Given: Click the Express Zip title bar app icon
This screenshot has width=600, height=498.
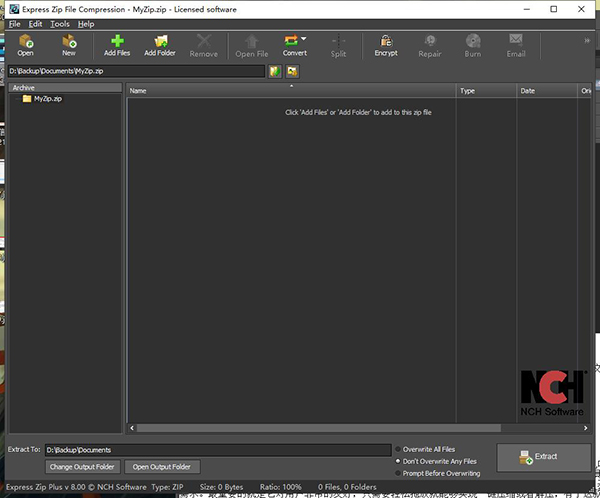Looking at the screenshot, I should [14, 9].
